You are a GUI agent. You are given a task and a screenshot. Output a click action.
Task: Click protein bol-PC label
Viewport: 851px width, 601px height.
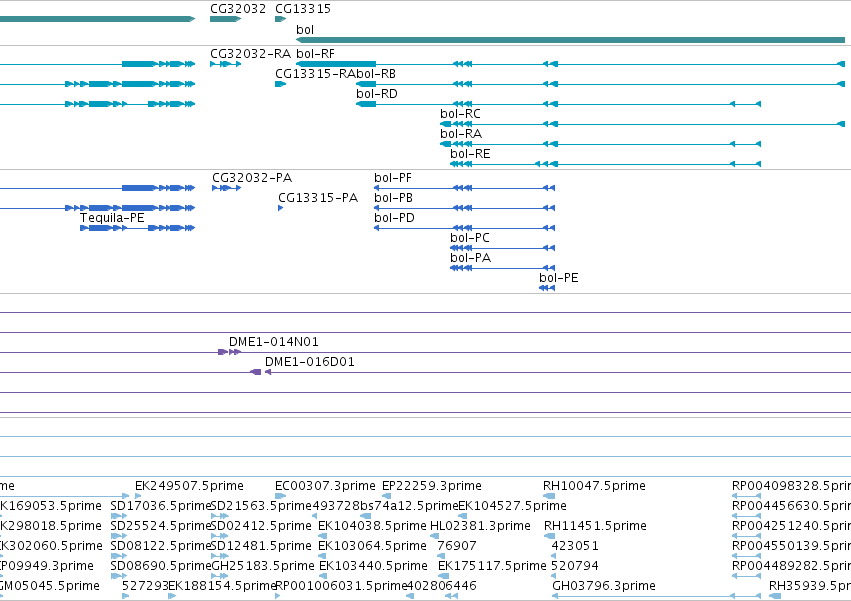tap(470, 238)
